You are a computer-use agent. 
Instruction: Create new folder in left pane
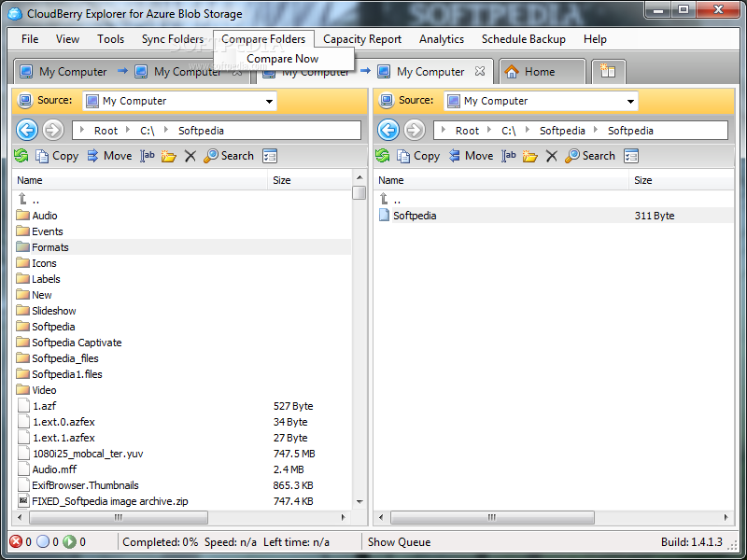click(169, 156)
